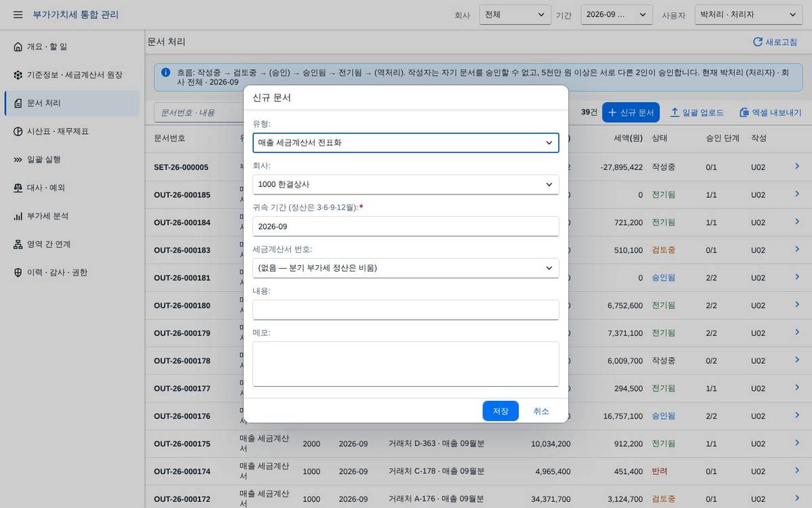Open the 기간 dropdown showing 2026-09
Viewport: 812px width, 508px height.
(616, 14)
